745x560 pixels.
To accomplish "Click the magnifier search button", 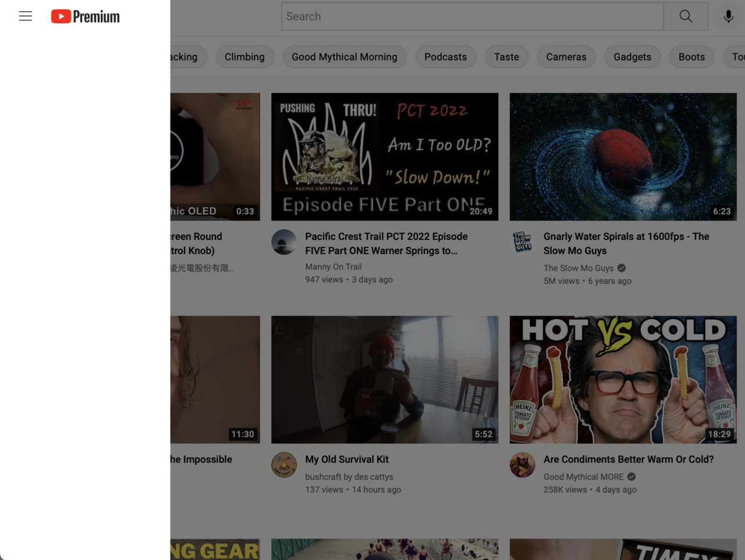I will pyautogui.click(x=686, y=16).
